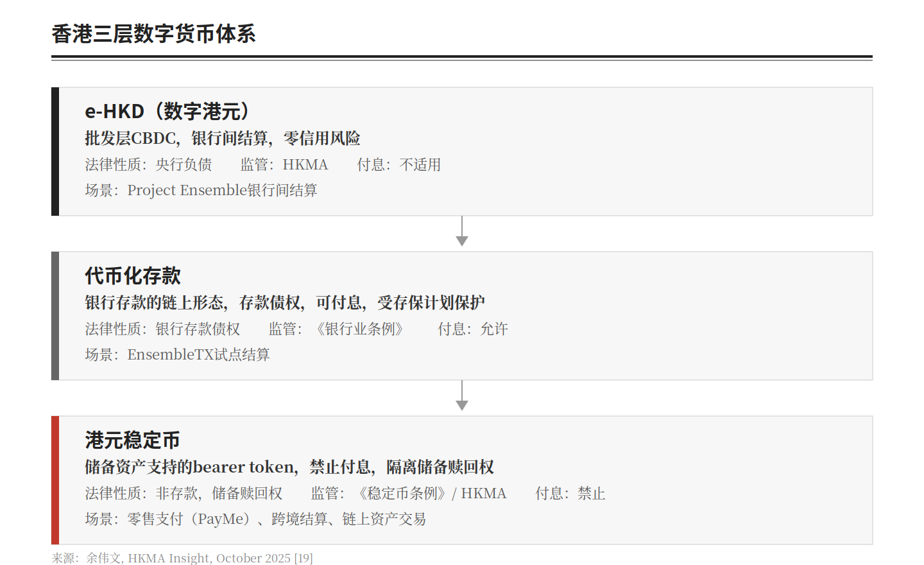Click the 批发层CBDC subtitle line
Screen dimensions: 924x565
[222, 138]
